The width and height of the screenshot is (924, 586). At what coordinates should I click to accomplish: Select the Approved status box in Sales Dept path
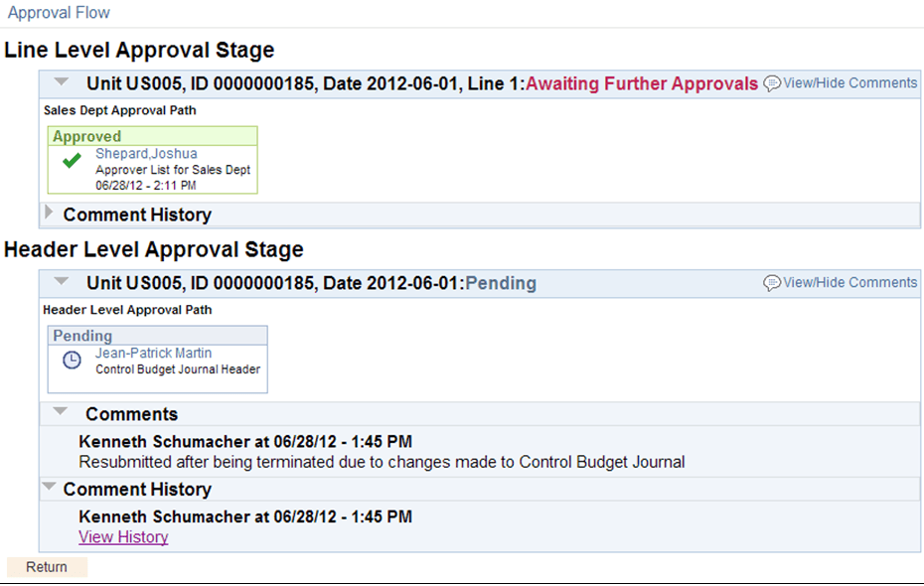[x=152, y=136]
